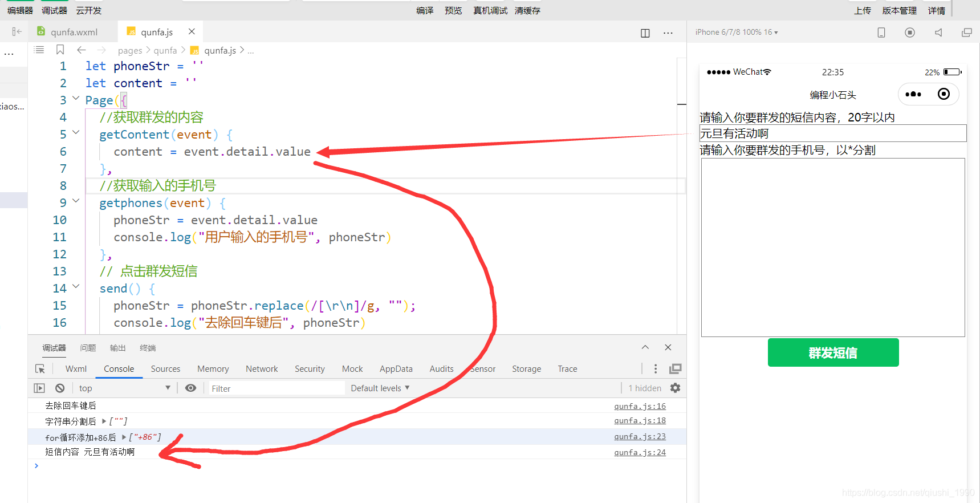The width and height of the screenshot is (980, 503).
Task: Open the JavaScript context top dropdown
Action: (124, 388)
